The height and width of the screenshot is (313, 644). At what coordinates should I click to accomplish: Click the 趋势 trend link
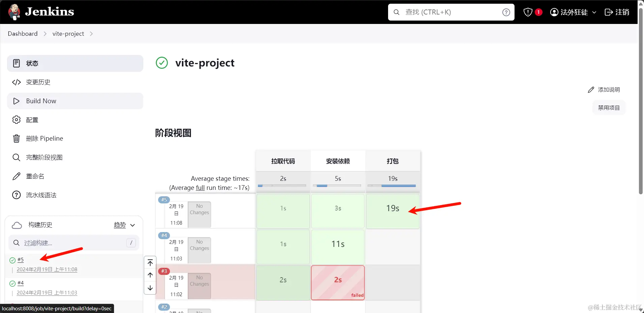[x=120, y=225]
